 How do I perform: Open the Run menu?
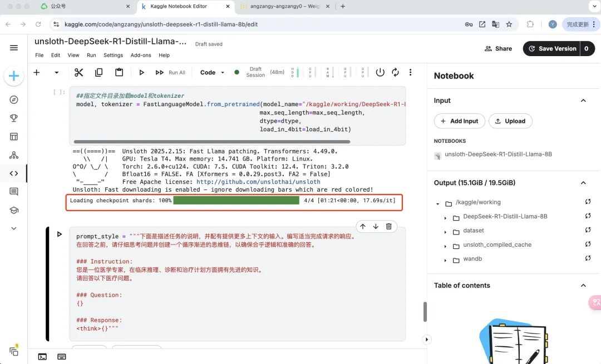91,55
